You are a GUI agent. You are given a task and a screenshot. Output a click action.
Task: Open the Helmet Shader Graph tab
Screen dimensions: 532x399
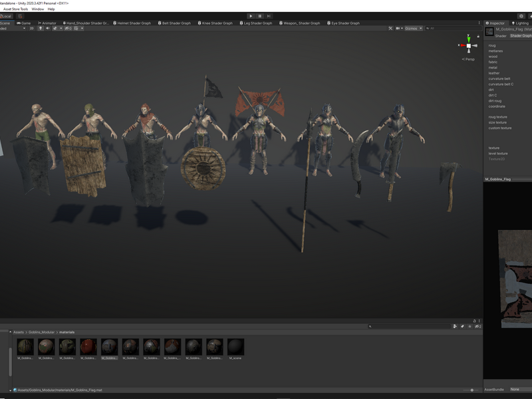(x=132, y=23)
